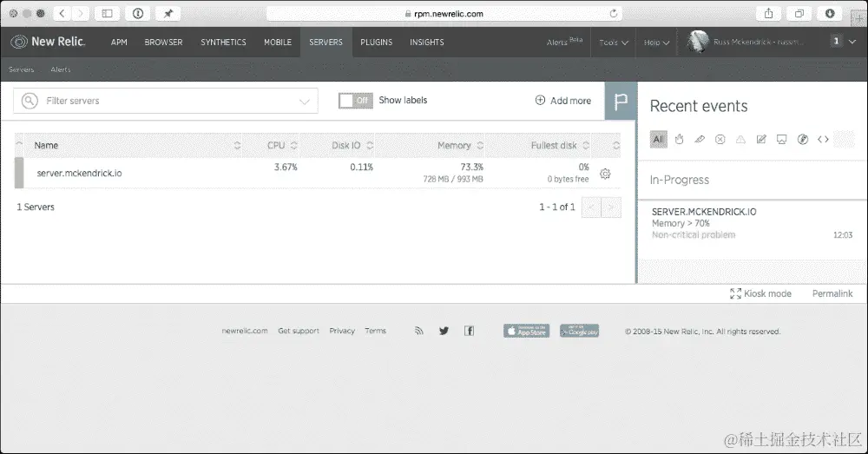Open Get support footer link
The image size is (868, 454).
[x=299, y=331]
